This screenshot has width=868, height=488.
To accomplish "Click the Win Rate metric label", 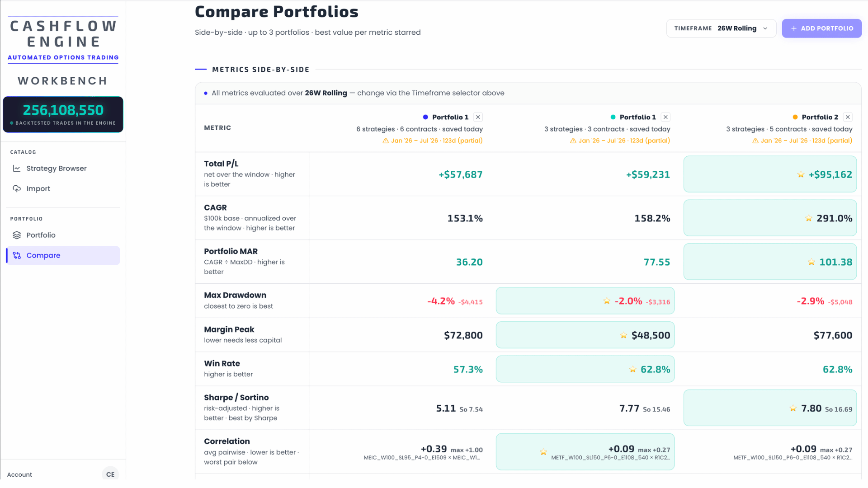I will pyautogui.click(x=222, y=363).
